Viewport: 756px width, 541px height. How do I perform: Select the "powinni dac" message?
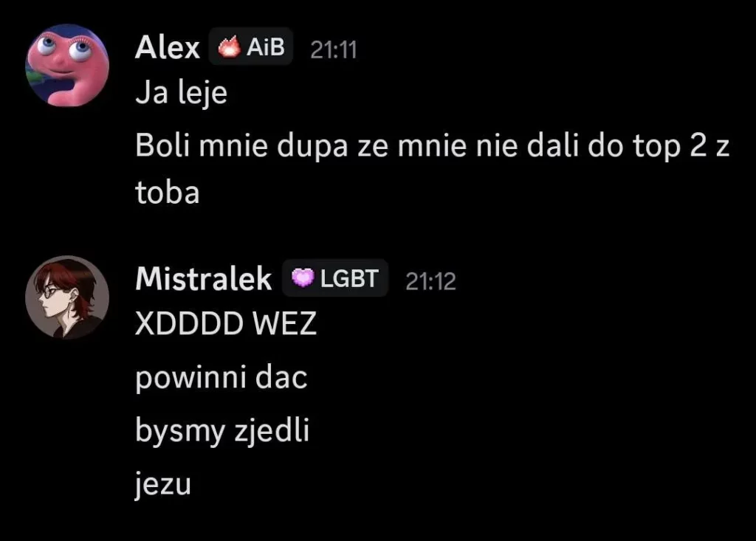[x=221, y=377]
